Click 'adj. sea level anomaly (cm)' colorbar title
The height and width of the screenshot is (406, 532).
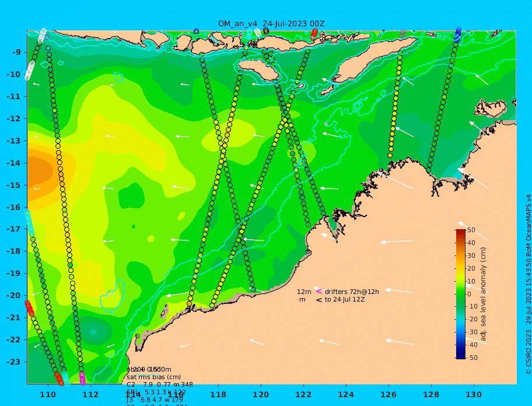coord(483,294)
